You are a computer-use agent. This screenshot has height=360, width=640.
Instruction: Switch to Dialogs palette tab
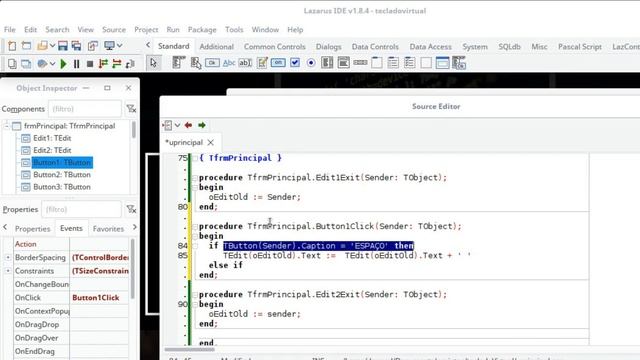tap(329, 47)
